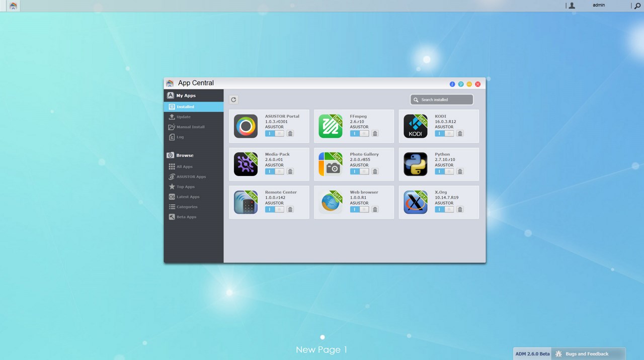Viewport: 644px width, 360px height.
Task: Open the Python app icon
Action: coord(416,164)
